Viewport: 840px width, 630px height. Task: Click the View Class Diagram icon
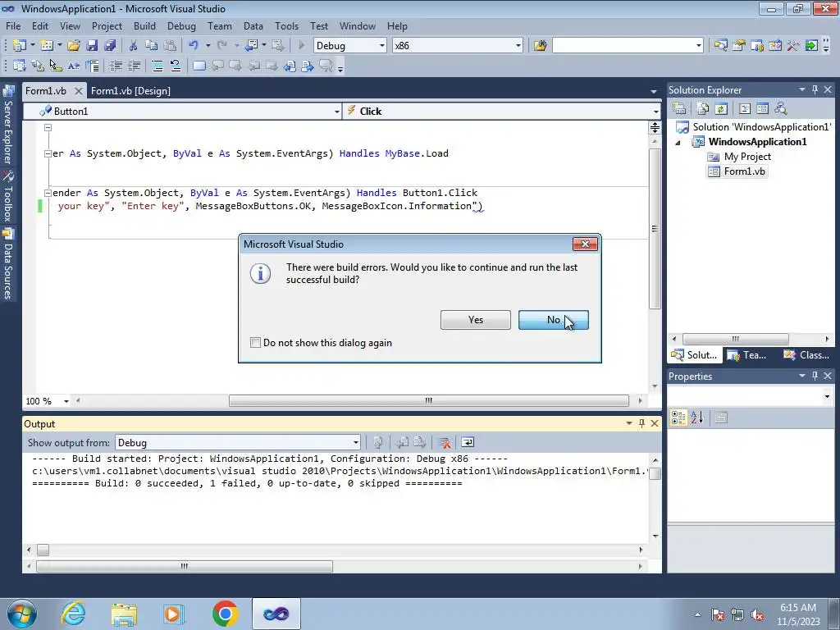[781, 108]
